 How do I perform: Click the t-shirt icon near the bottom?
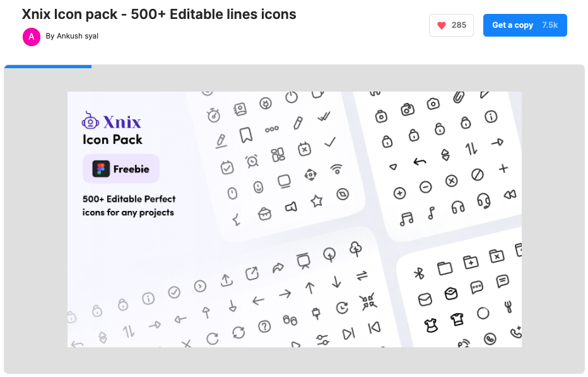coord(456,318)
